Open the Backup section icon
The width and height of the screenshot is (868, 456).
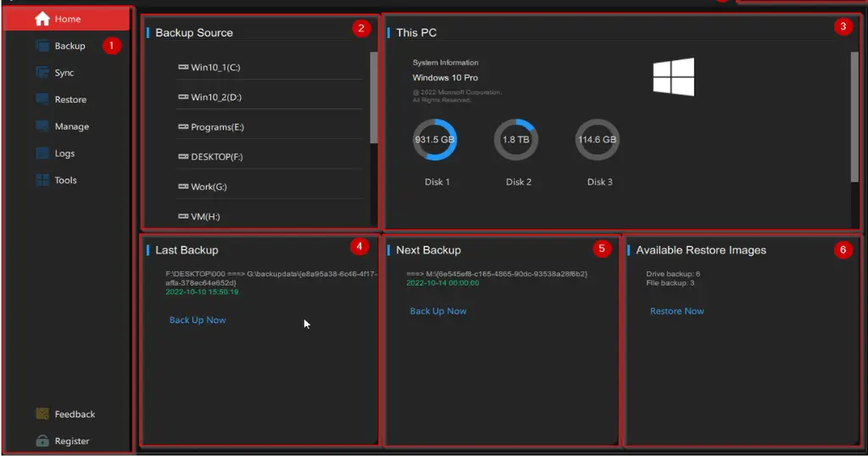point(42,46)
